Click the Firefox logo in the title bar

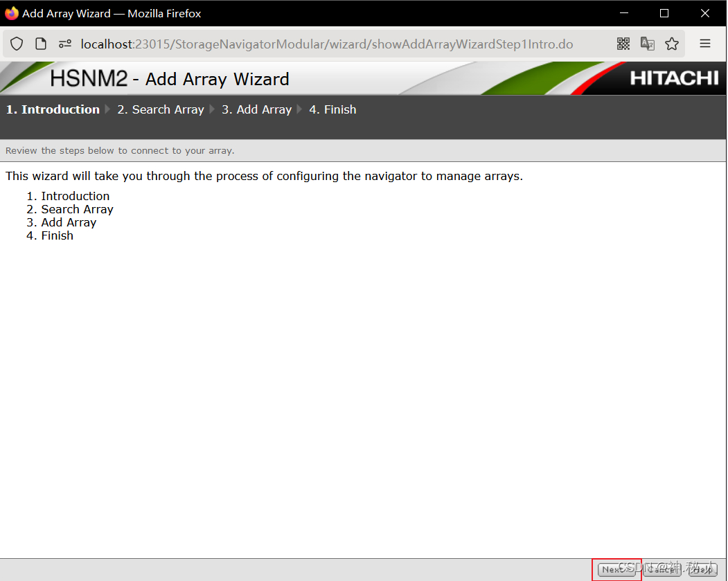point(11,13)
